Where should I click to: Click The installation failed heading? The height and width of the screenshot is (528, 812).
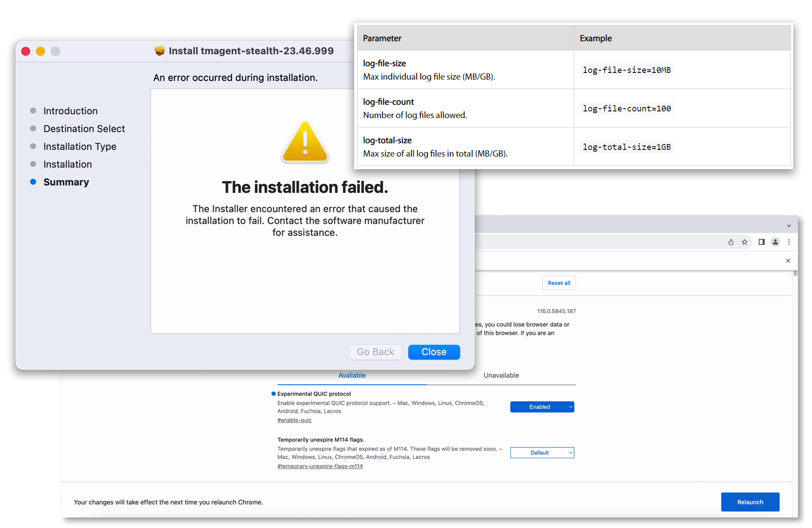[x=305, y=187]
